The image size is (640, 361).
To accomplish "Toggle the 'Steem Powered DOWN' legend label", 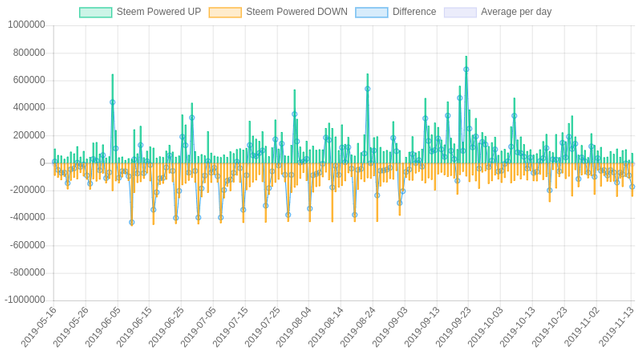I will (297, 12).
